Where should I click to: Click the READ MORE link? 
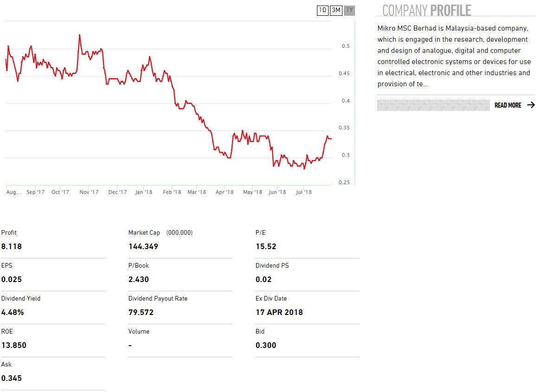[508, 105]
